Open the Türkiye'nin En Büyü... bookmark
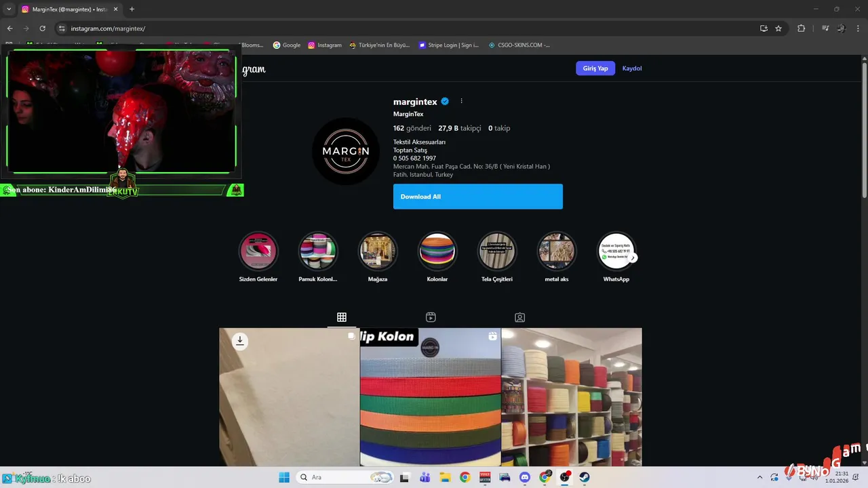868x488 pixels. coord(380,45)
